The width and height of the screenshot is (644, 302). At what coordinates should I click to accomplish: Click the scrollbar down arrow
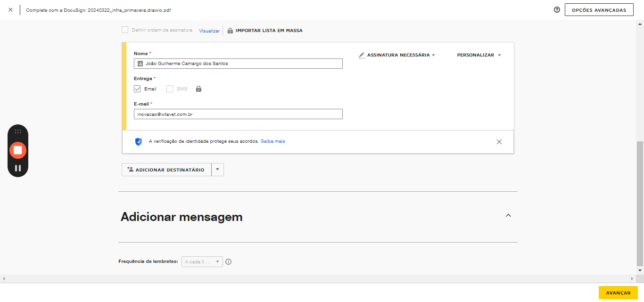point(640,270)
